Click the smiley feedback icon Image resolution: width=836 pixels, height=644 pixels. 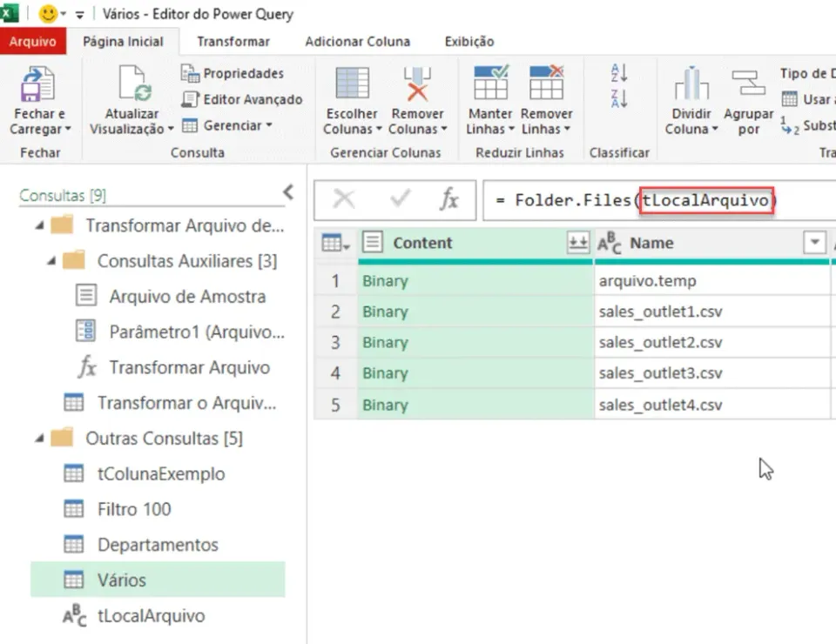point(48,14)
